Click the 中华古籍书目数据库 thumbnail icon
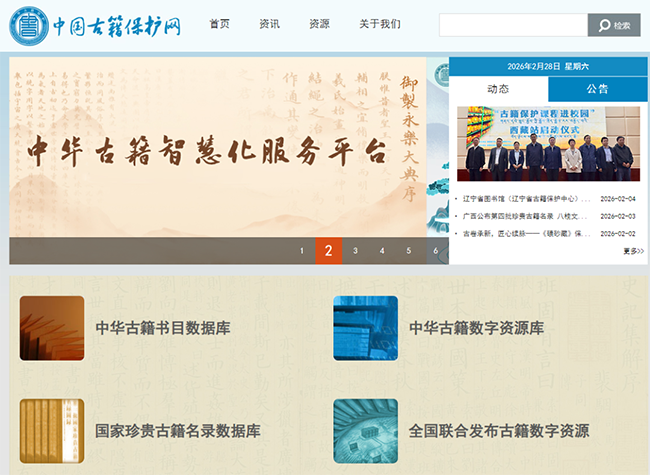This screenshot has height=475, width=650. 52,328
